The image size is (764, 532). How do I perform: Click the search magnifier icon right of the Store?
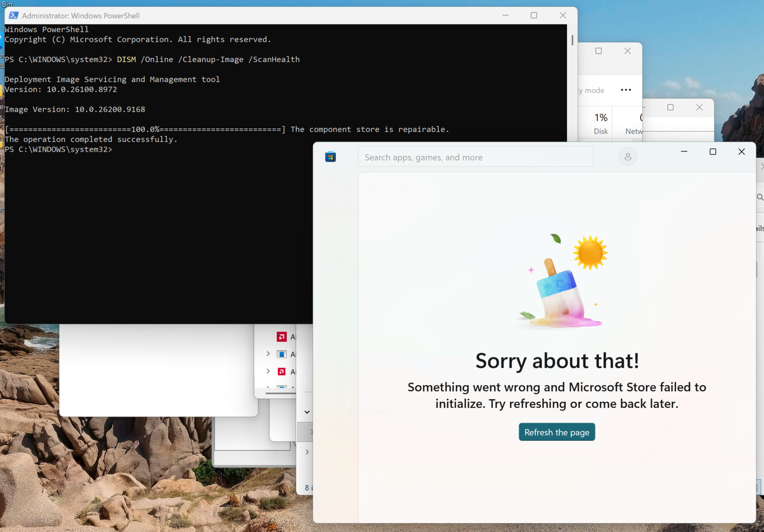tap(760, 197)
